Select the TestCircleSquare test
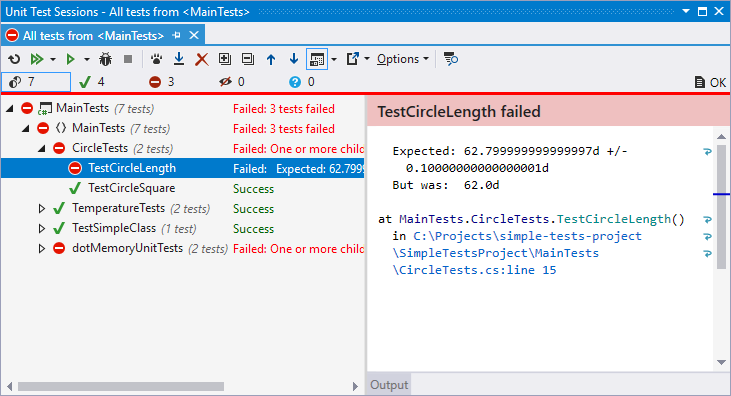 131,188
